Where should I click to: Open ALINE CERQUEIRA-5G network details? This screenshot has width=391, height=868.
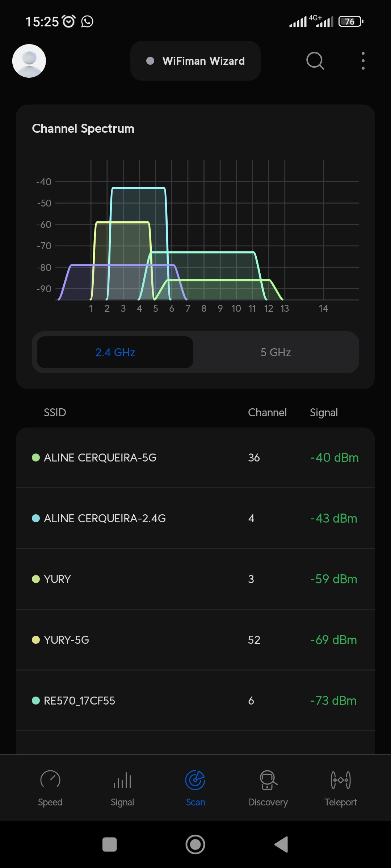pyautogui.click(x=195, y=458)
